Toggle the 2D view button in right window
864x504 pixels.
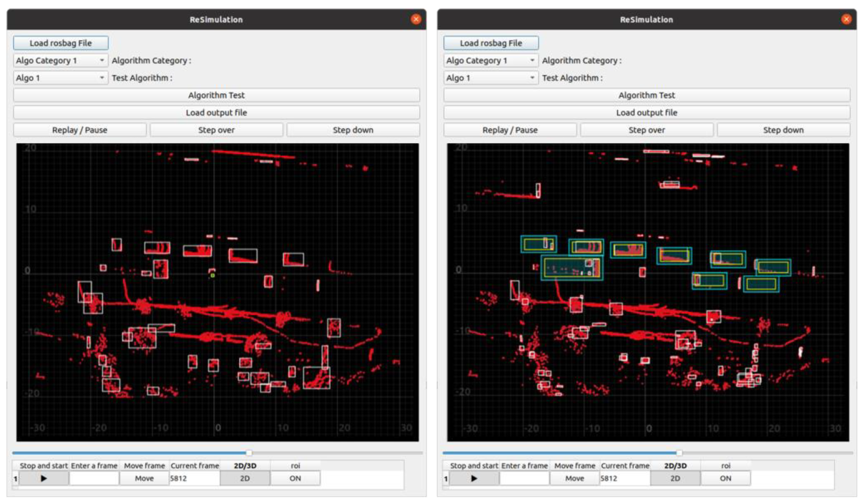[675, 478]
